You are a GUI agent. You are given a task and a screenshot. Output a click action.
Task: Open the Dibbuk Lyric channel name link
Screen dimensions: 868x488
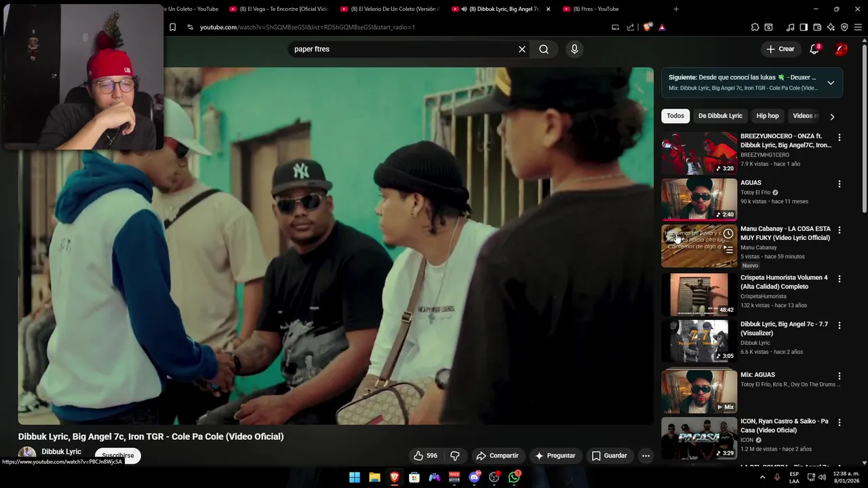point(61,451)
